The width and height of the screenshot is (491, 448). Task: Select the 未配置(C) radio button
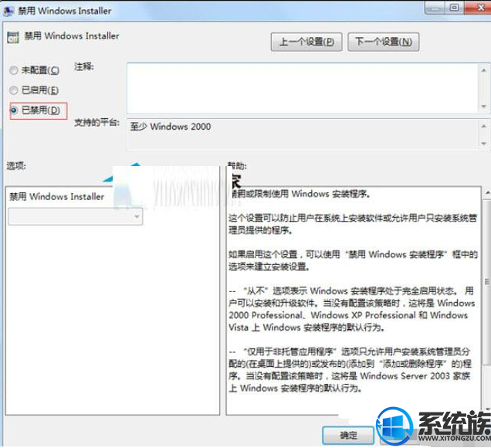(x=13, y=70)
